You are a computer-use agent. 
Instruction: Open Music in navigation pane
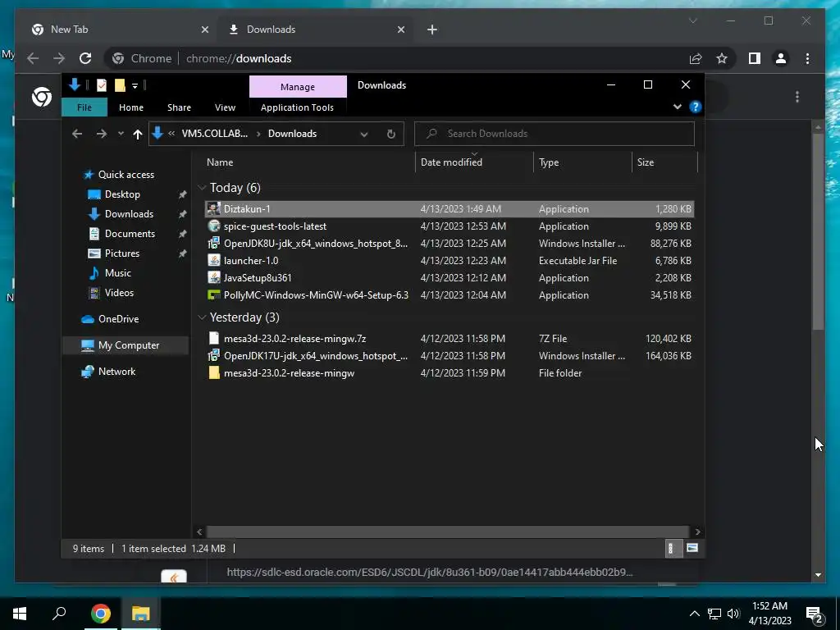[x=117, y=273]
